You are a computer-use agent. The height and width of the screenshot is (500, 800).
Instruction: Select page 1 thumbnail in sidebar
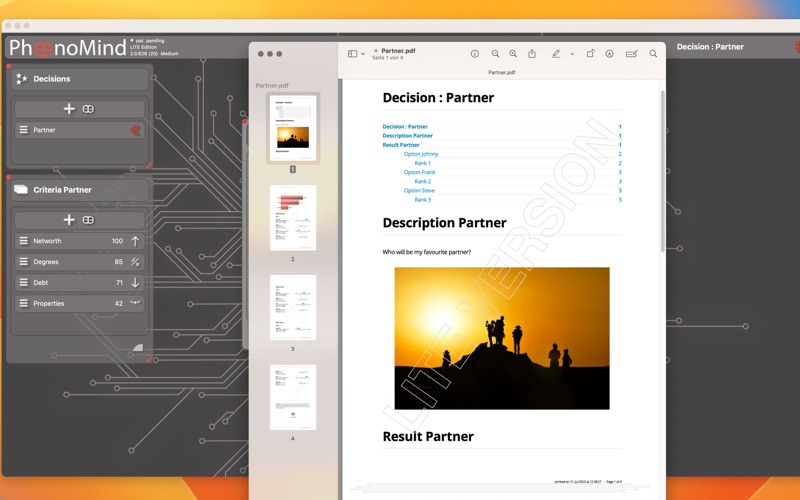293,128
